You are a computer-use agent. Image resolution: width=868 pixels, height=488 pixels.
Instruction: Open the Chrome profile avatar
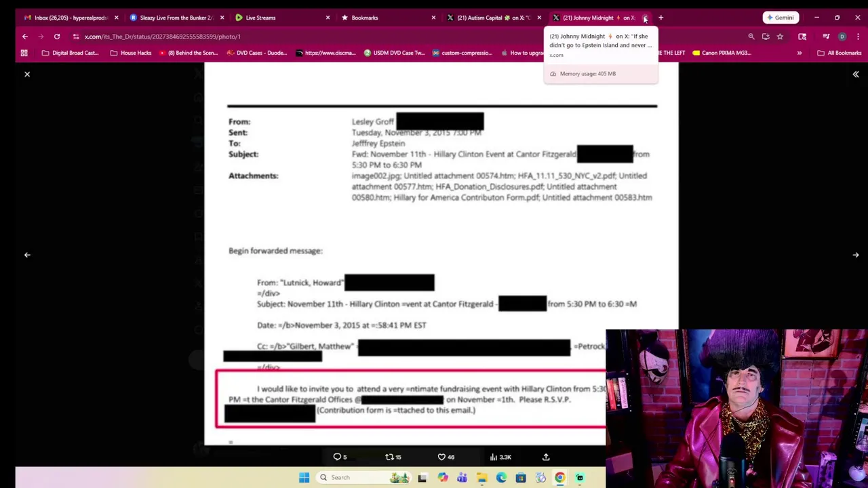click(x=842, y=37)
